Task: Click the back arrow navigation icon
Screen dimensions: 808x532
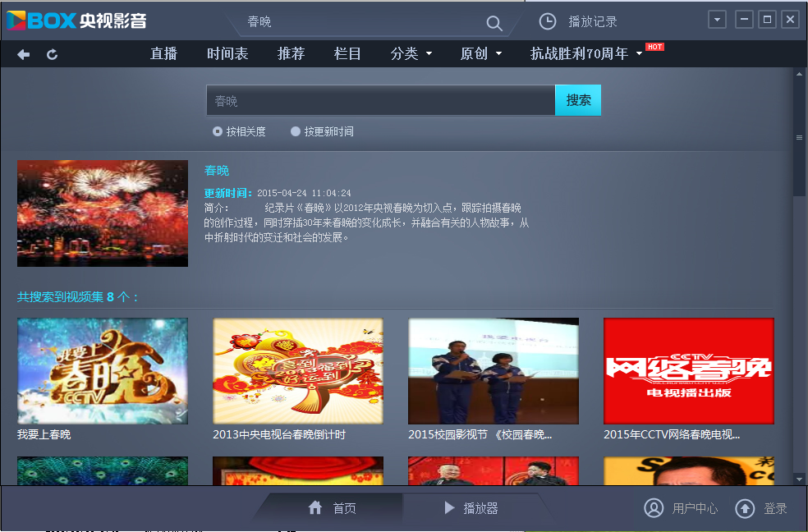Action: [x=24, y=54]
